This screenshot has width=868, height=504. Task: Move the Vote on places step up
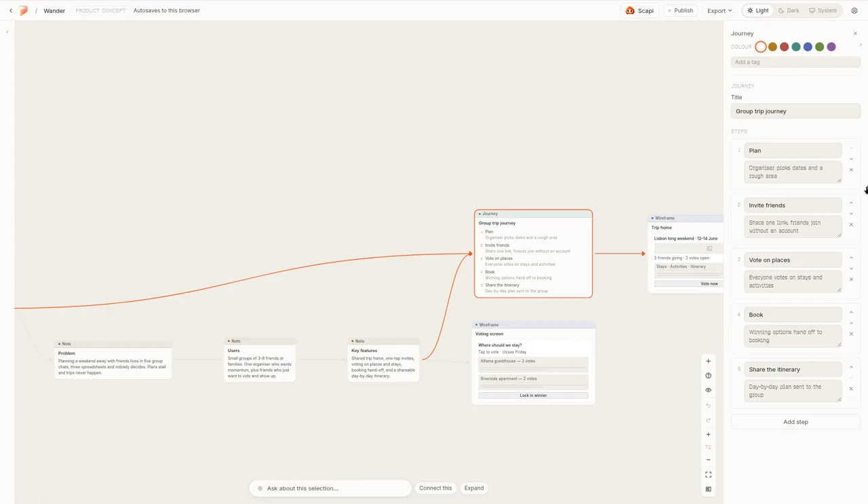point(852,258)
